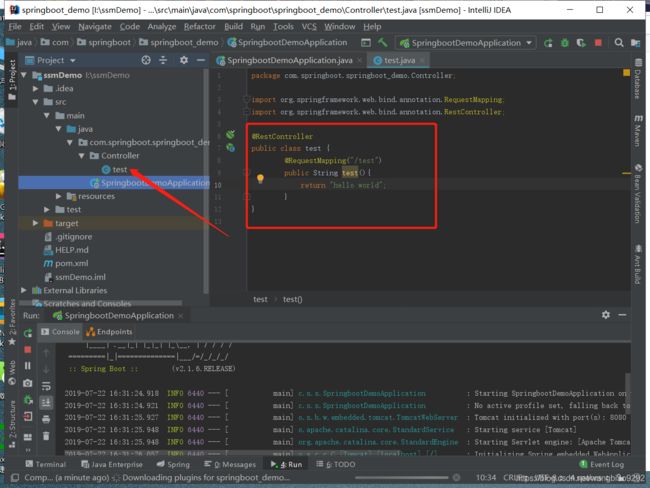Image resolution: width=650 pixels, height=488 pixels.
Task: Run with coverage icon in toolbar
Action: pyautogui.click(x=581, y=43)
